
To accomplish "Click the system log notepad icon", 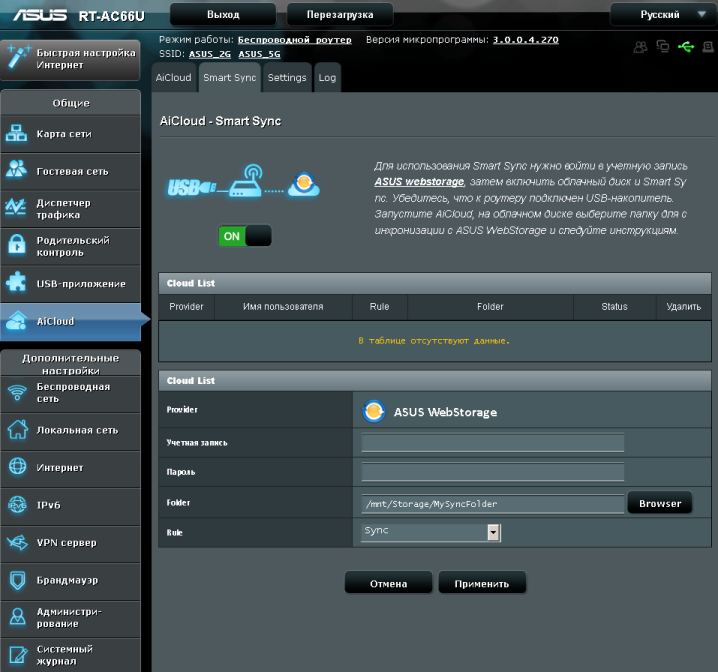I will [x=18, y=654].
